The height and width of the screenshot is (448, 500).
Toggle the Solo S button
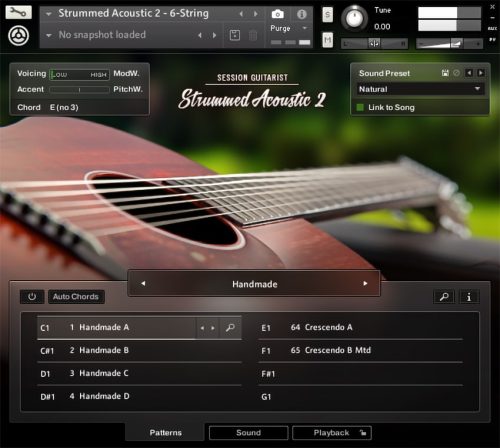click(x=327, y=15)
